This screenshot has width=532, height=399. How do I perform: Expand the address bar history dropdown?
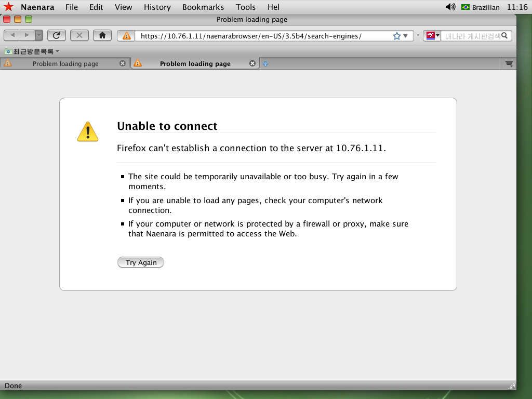405,36
